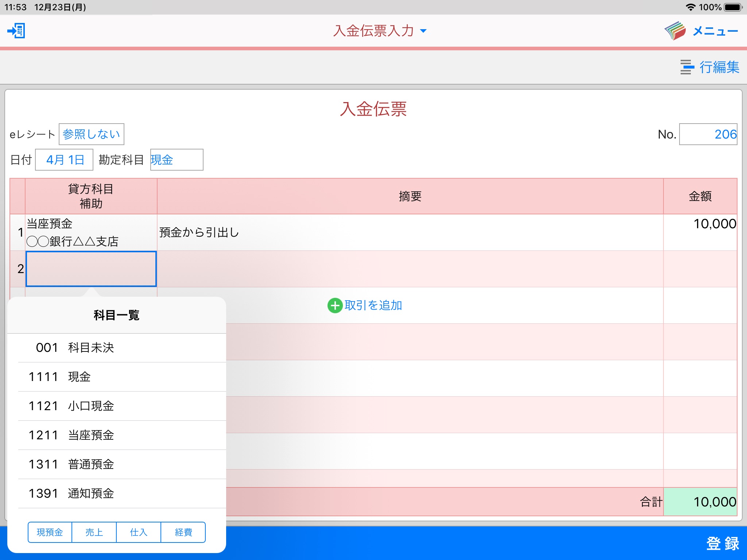Tap the 貸方科目 補助 column header
Viewport: 747px width, 560px height.
click(91, 196)
